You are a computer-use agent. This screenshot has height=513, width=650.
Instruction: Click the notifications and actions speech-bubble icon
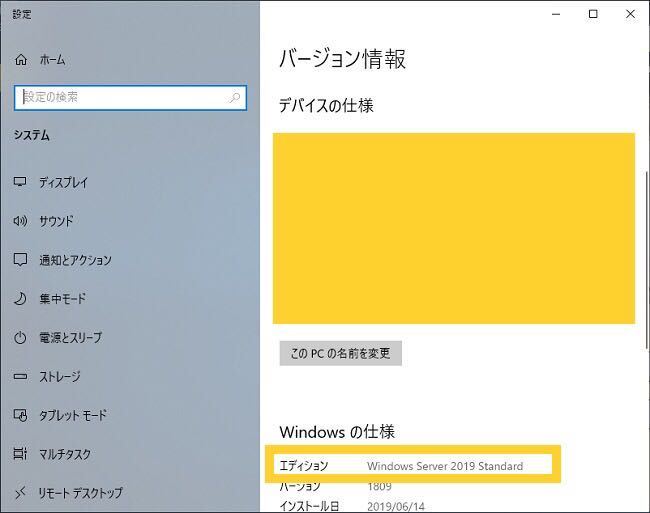coord(20,260)
